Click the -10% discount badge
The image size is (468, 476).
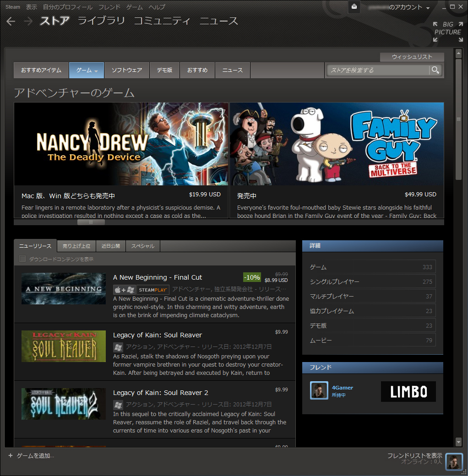[x=252, y=277]
